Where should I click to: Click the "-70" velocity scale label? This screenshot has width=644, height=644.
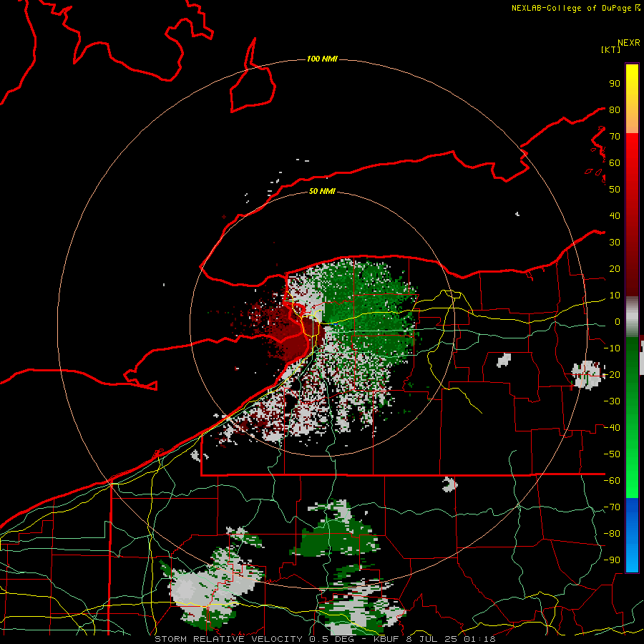click(x=612, y=507)
